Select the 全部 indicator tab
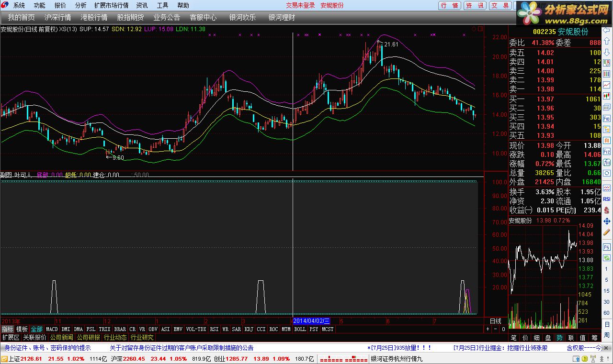The height and width of the screenshot is (364, 613). [37, 329]
